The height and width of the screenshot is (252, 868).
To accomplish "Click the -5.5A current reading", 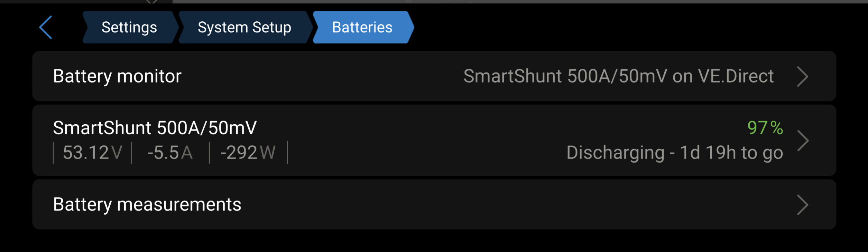I will (170, 153).
